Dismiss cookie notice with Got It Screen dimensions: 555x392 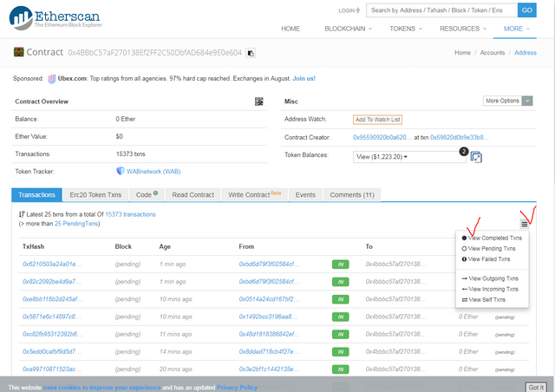click(x=536, y=388)
